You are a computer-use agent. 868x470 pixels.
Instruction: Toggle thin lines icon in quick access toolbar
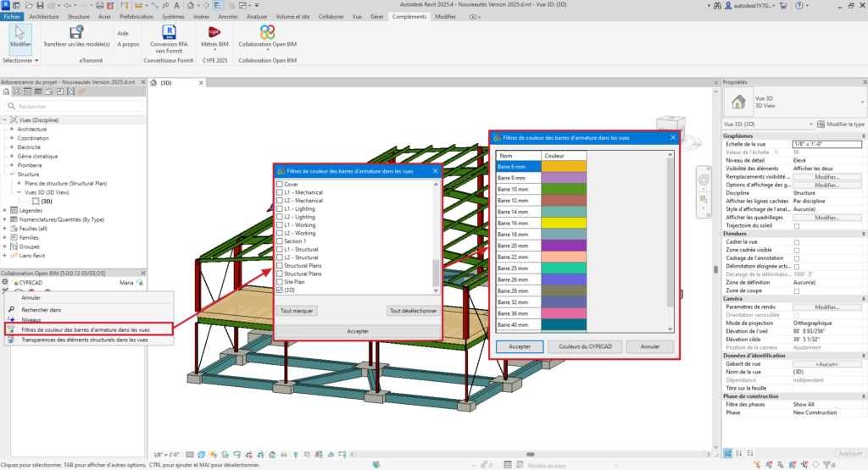(218, 6)
